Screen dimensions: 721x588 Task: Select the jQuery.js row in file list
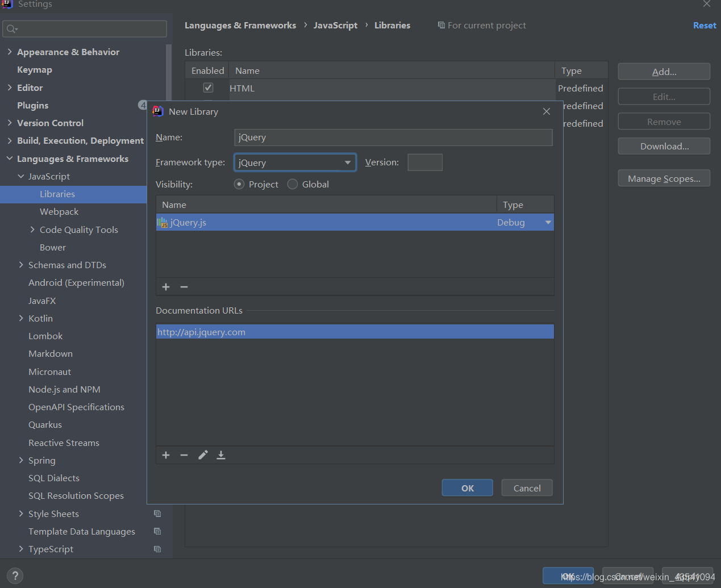(x=355, y=222)
